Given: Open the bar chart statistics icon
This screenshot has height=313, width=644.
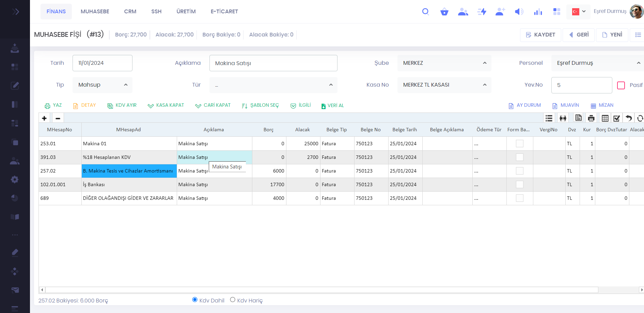Looking at the screenshot, I should coord(538,12).
